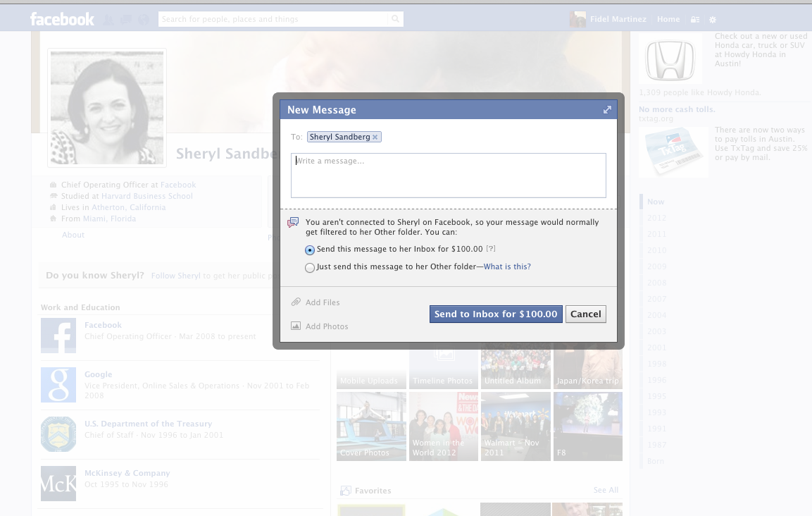Viewport: 812px width, 516px height.
Task: Open the account settings gear icon
Action: [x=713, y=20]
